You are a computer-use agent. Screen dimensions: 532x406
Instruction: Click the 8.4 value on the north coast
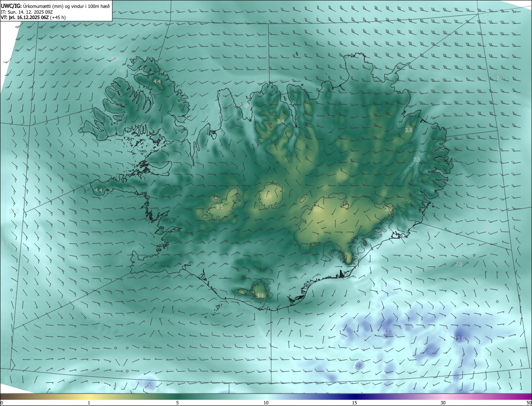coord(247,106)
